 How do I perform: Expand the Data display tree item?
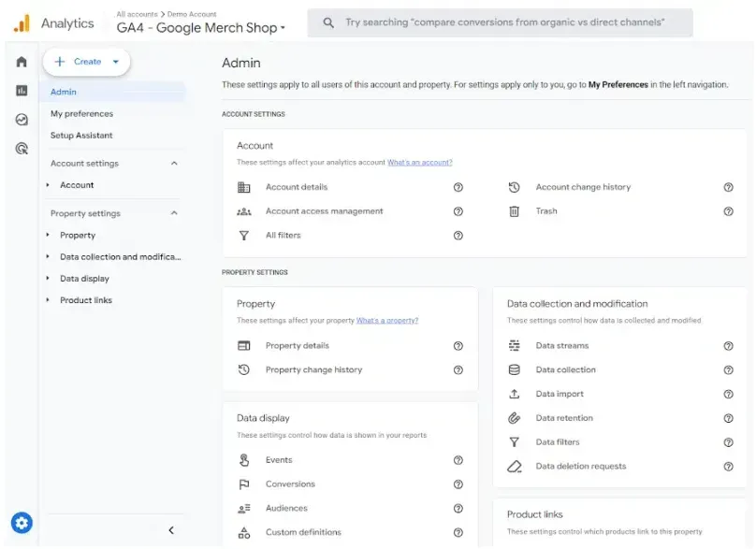47,279
